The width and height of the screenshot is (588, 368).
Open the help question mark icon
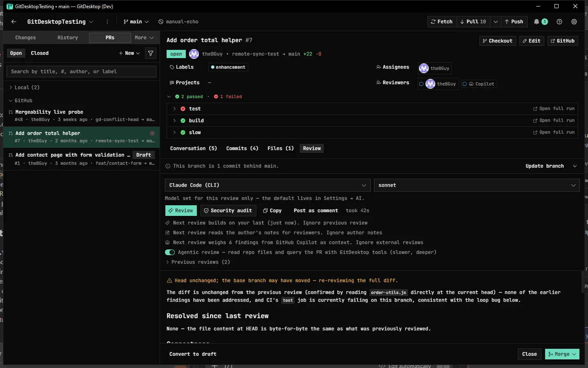pos(559,22)
